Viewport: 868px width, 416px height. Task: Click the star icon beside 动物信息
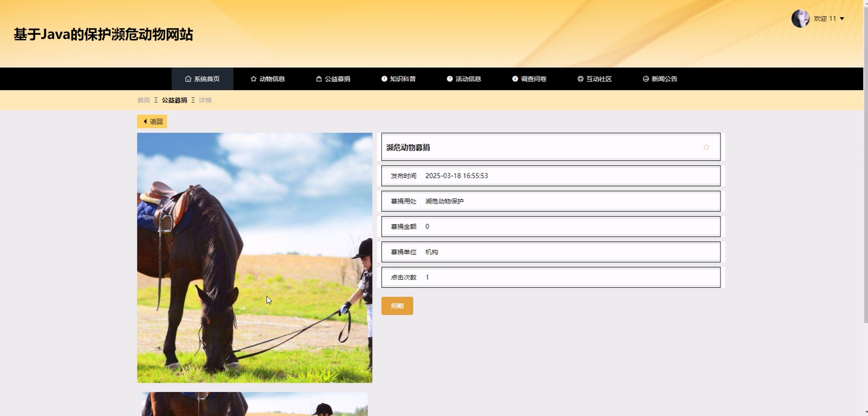coord(253,79)
